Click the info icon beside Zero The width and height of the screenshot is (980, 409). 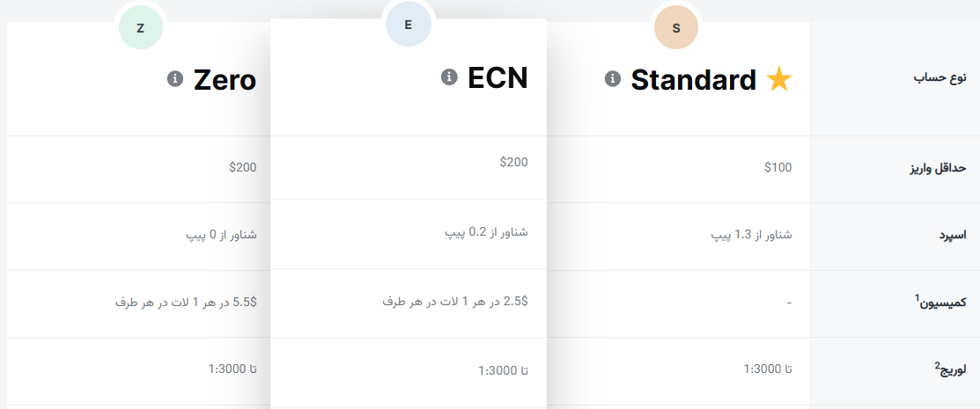(x=174, y=79)
